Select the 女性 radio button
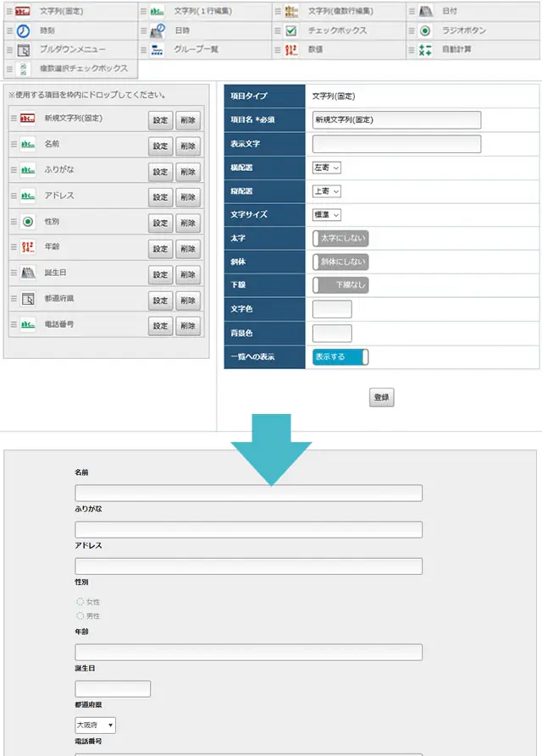This screenshot has height=756, width=542. coord(80,602)
